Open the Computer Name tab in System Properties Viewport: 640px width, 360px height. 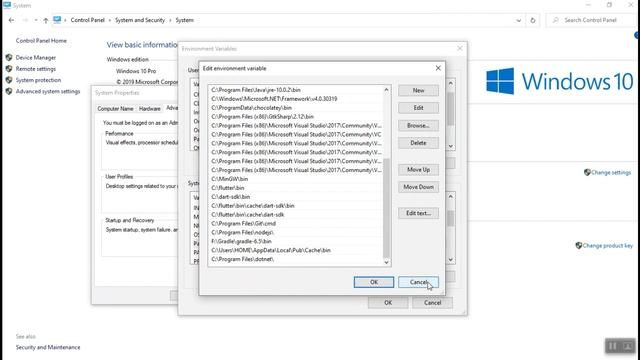point(115,109)
